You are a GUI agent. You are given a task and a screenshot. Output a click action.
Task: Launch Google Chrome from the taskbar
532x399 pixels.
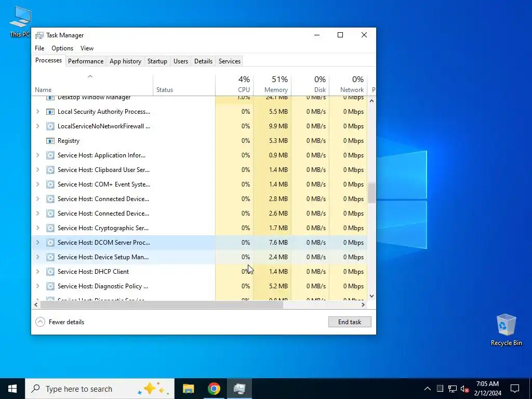214,389
